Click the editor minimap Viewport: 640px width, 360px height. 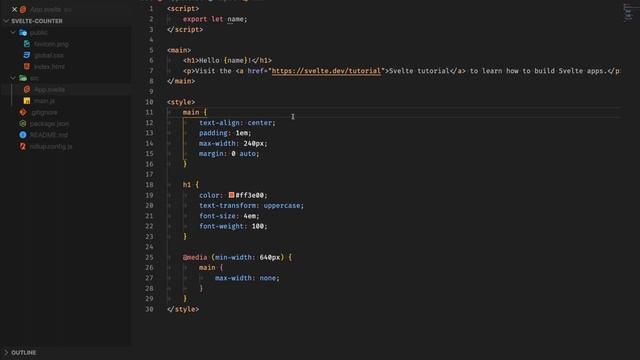click(x=628, y=12)
